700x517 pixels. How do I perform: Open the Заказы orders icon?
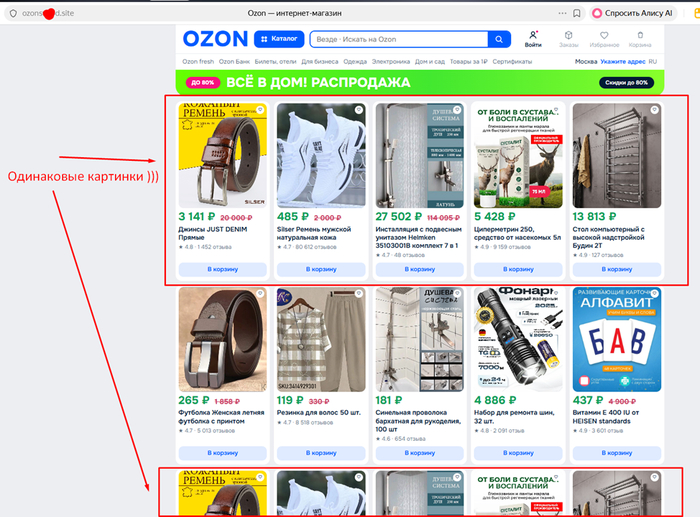(x=568, y=39)
